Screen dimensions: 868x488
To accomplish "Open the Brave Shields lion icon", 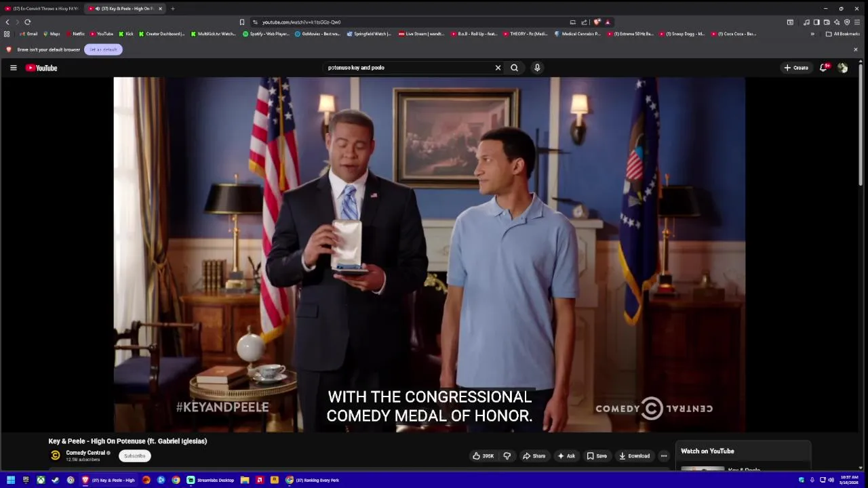I will tap(597, 22).
